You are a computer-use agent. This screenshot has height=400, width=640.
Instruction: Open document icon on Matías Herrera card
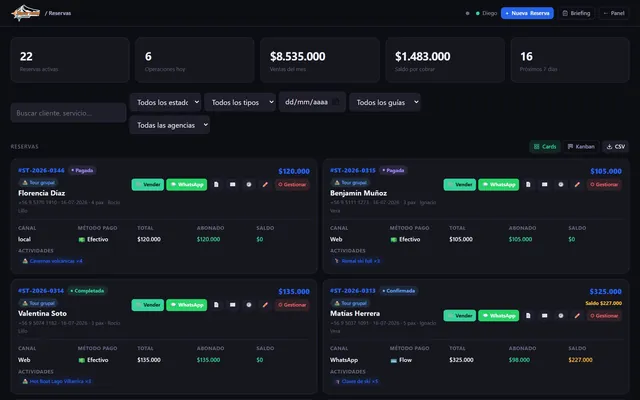[528, 316]
